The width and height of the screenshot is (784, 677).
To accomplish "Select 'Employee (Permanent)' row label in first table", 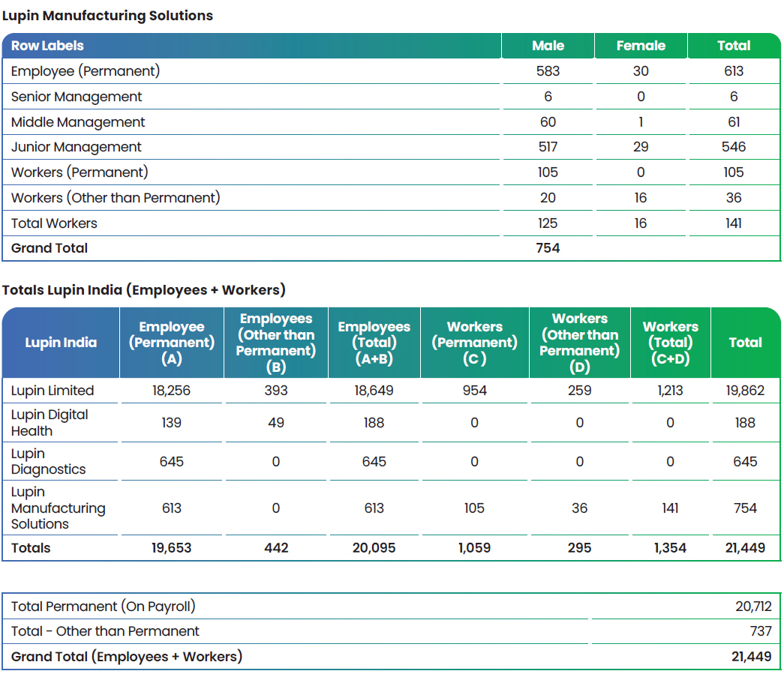I will (x=86, y=71).
